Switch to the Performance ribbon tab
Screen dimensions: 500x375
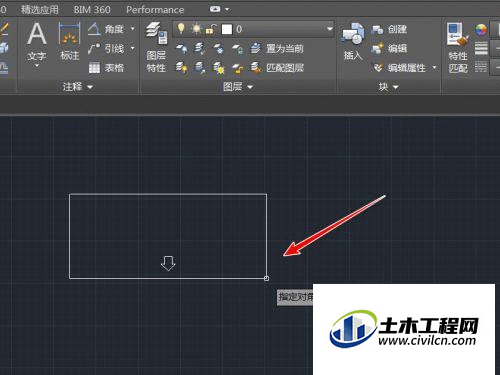(x=155, y=10)
